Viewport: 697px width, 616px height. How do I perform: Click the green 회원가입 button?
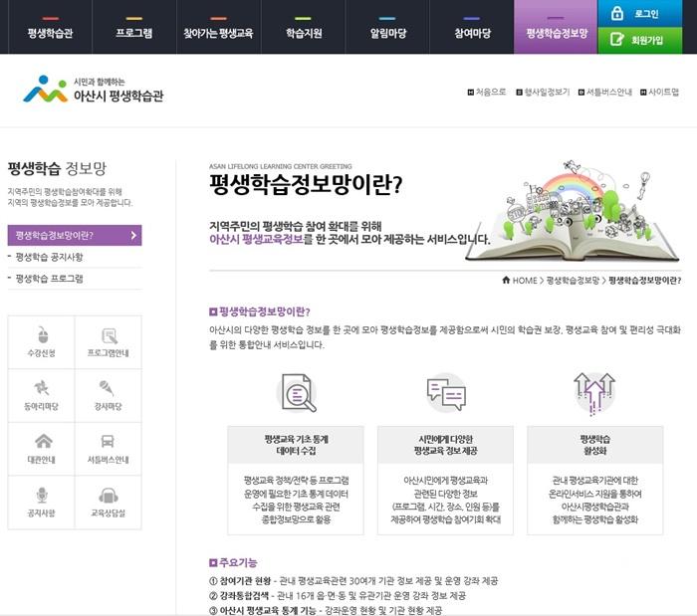click(x=640, y=41)
